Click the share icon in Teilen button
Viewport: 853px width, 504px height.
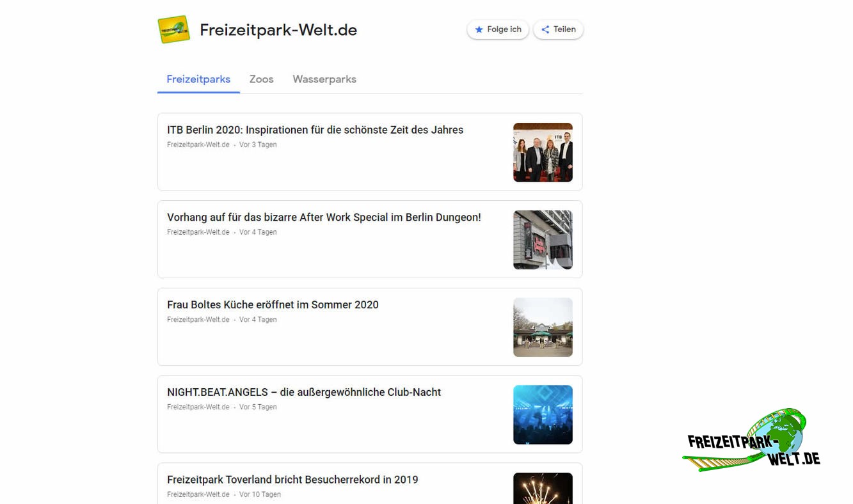click(x=545, y=29)
